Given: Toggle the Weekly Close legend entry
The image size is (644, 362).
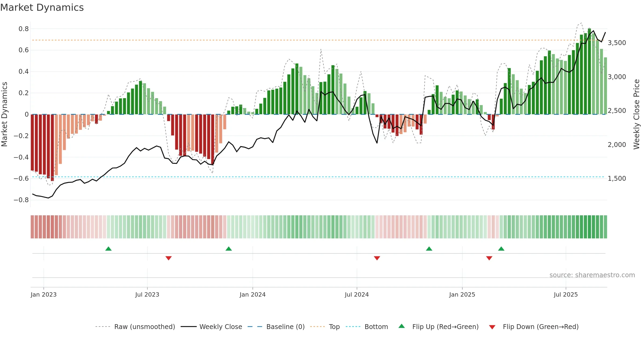Looking at the screenshot, I should coord(211,327).
